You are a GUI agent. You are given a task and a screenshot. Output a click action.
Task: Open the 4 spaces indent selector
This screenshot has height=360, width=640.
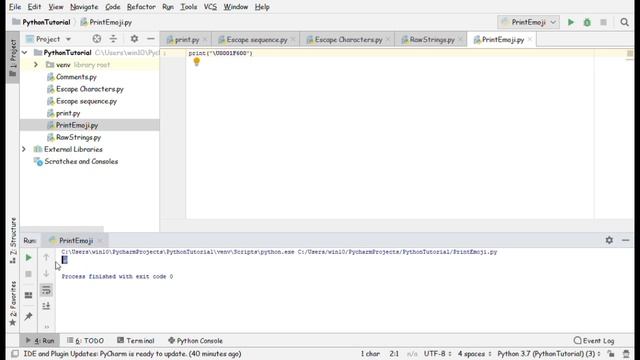point(474,354)
